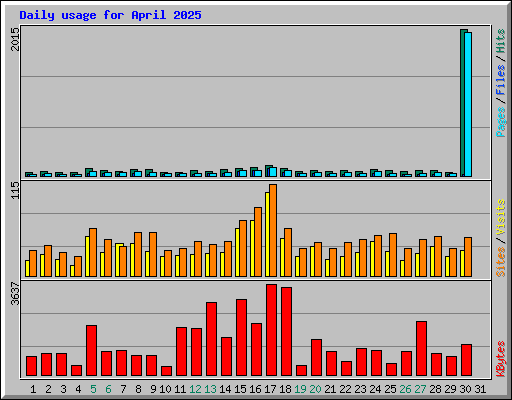
Task: Click green day label 5
Action: point(93,389)
